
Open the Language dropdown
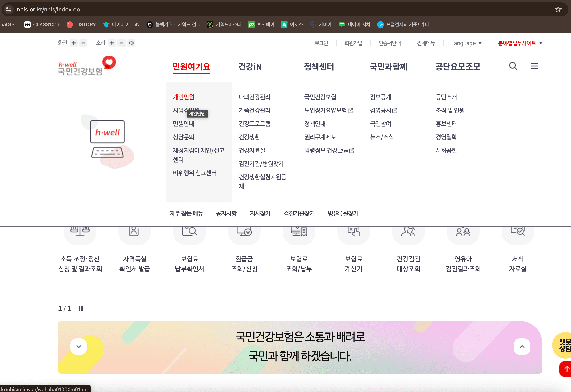pyautogui.click(x=466, y=43)
